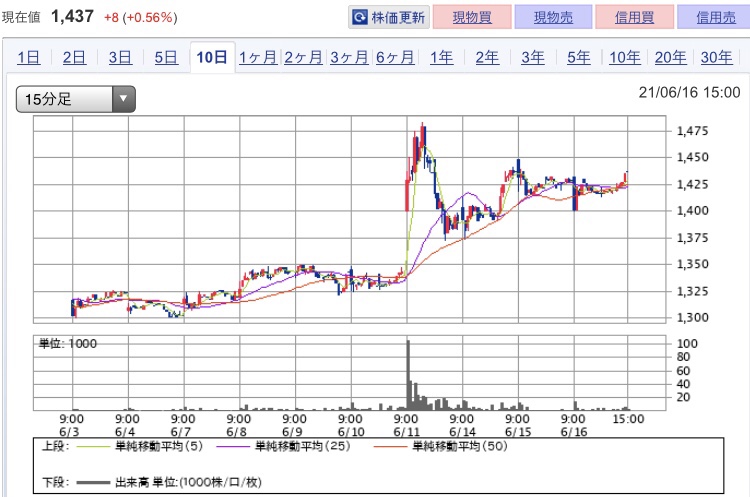Switch chart range to 1年
The image size is (750, 497).
(x=441, y=57)
